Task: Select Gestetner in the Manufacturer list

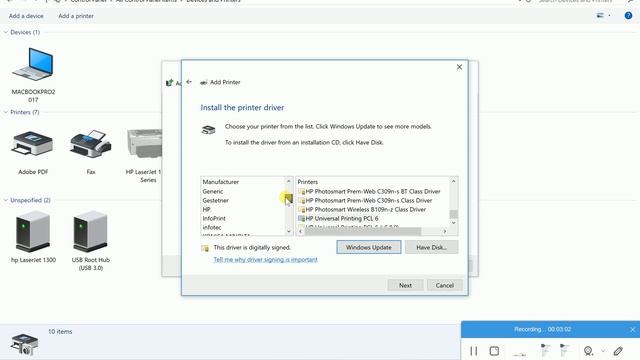Action: click(216, 200)
